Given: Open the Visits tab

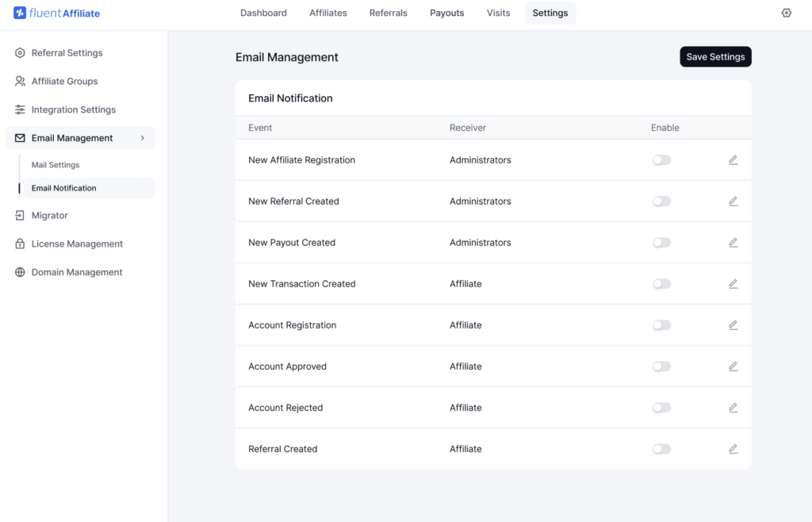Looking at the screenshot, I should tap(498, 13).
